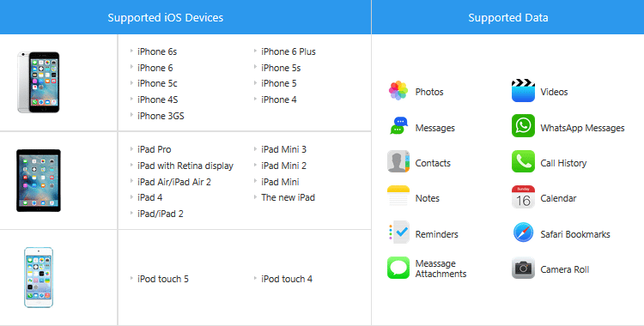Viewport: 644px width, 326px height.
Task: Select the iPod touch 4 entry
Action: pos(287,279)
